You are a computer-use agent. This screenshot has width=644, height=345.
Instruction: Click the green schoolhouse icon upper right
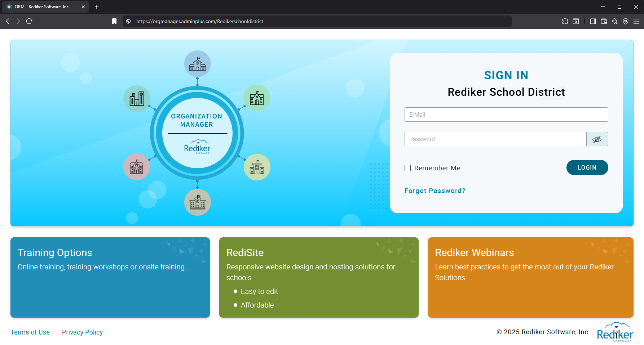pyautogui.click(x=257, y=98)
